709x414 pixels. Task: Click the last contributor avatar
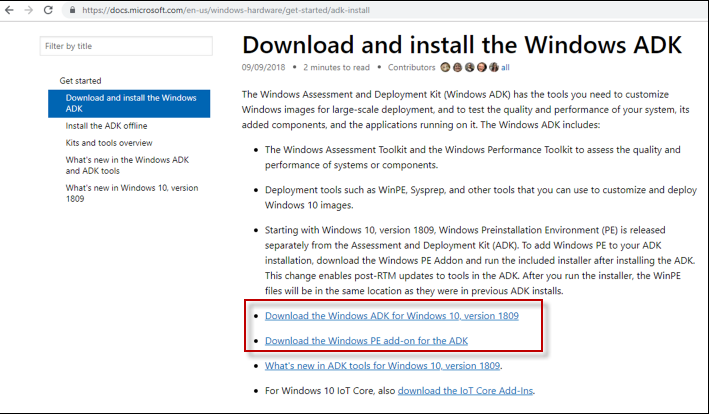tap(493, 68)
